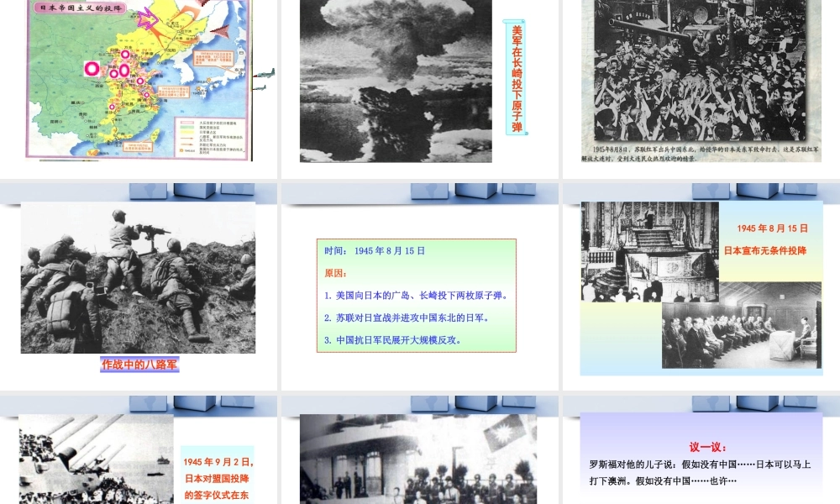Click the red heading 议一议：
Viewport: 840px width, 504px height.
(x=707, y=447)
